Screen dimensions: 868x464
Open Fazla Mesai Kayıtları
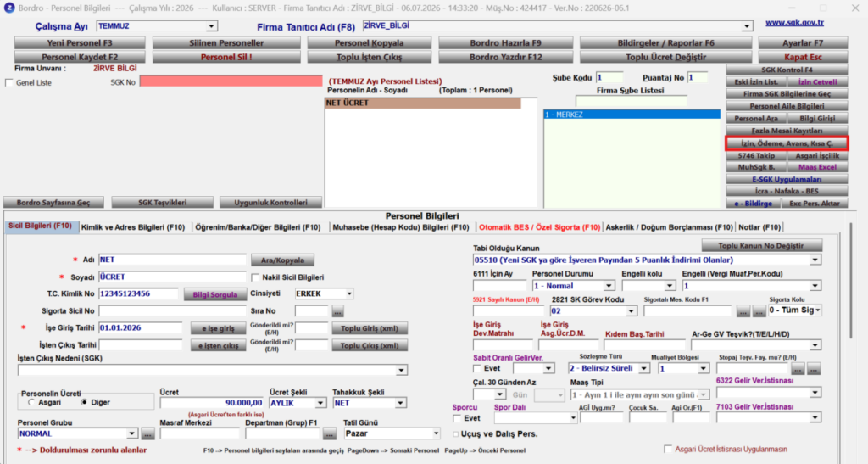coord(787,131)
